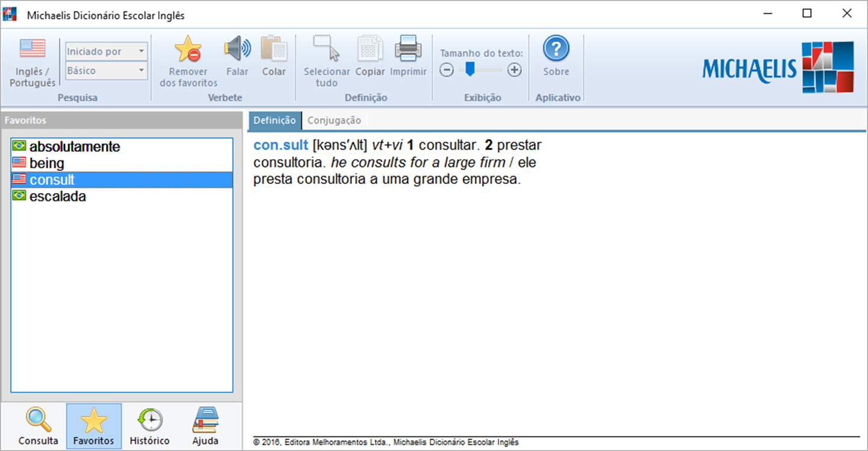Image resolution: width=868 pixels, height=451 pixels.
Task: Decrease text size with minus button
Action: (447, 70)
